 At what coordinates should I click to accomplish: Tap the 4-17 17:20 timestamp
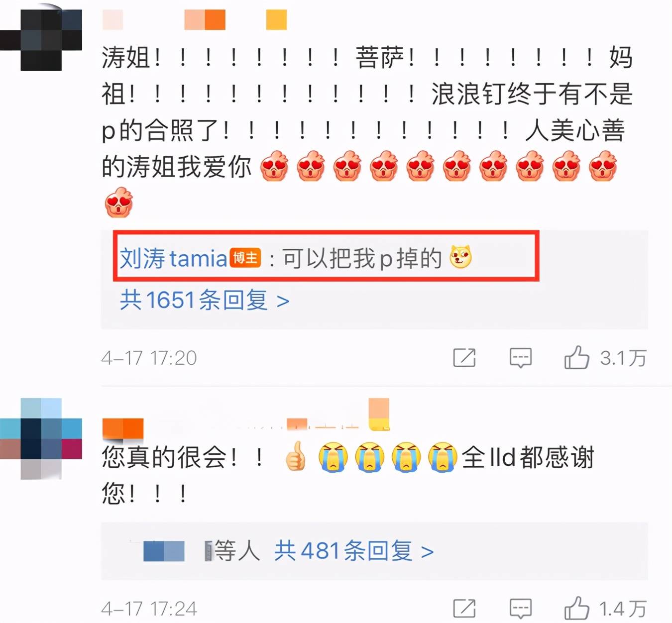click(x=149, y=358)
